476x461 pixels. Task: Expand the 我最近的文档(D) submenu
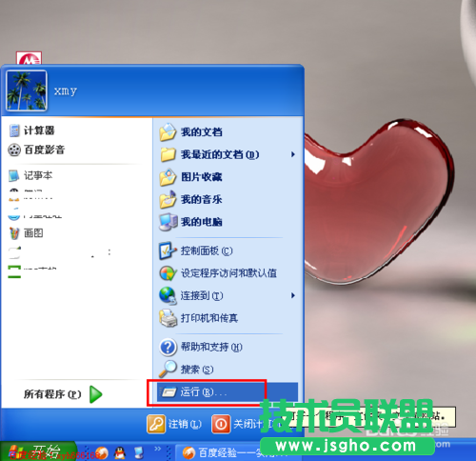coord(228,154)
